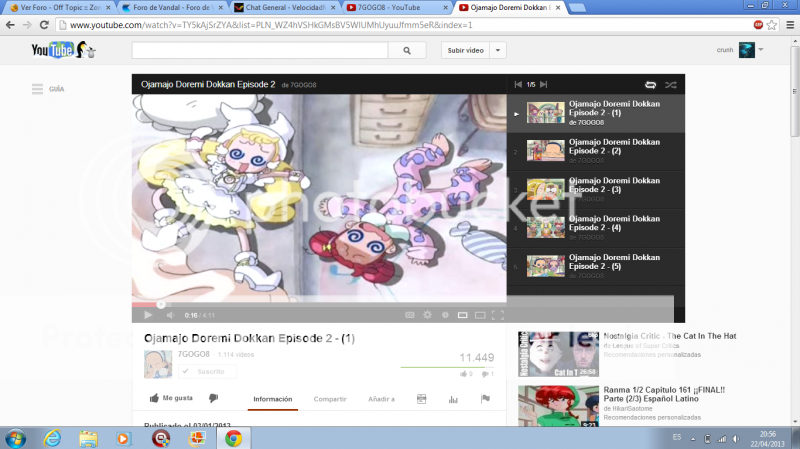Open the Windows Start menu
Viewport: 800px width, 449px height.
click(x=15, y=438)
